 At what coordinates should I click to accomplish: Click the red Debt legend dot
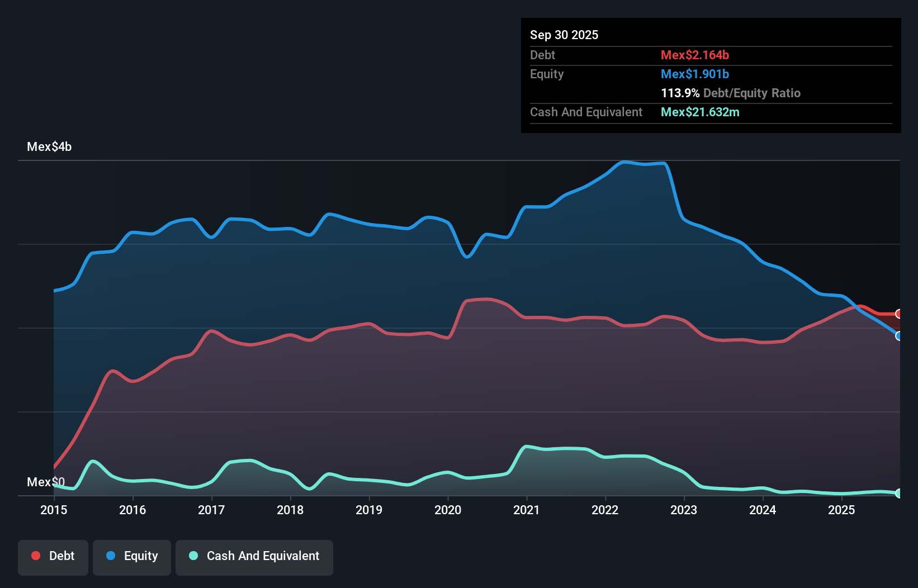[x=35, y=556]
